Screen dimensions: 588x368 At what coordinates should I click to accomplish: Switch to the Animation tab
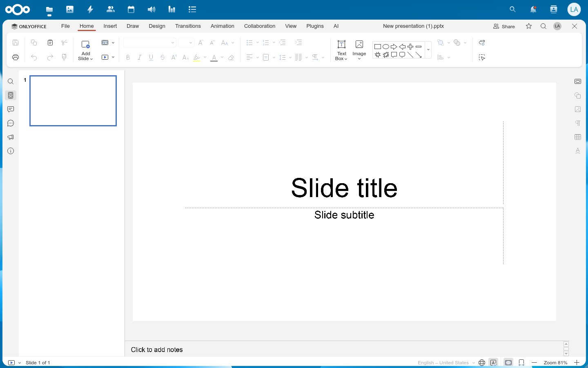point(223,26)
